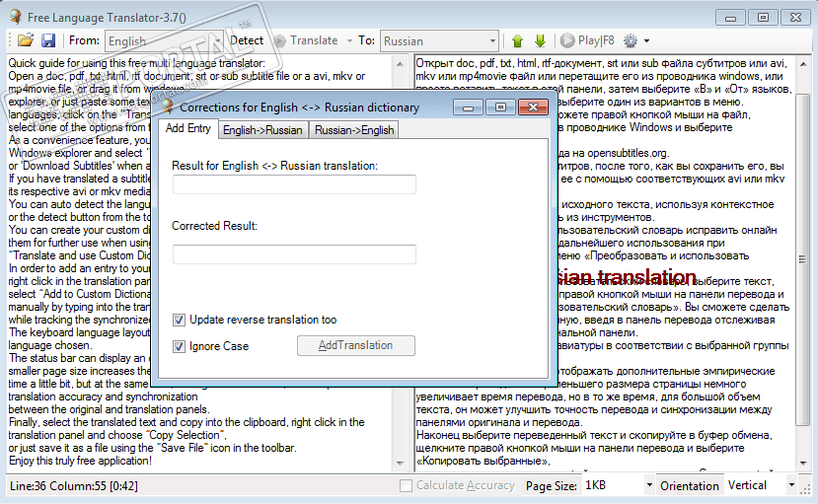818x504 pixels.
Task: Switch to the Russian->English tab
Action: coord(354,130)
